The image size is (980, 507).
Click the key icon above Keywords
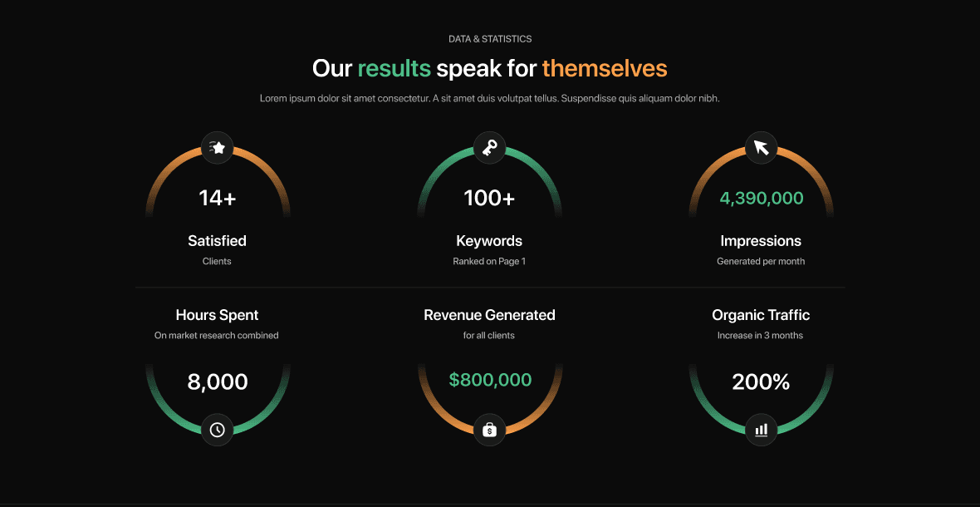490,148
